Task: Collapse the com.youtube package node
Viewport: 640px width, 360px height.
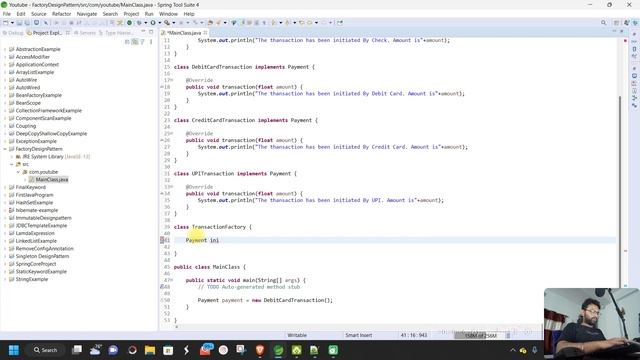Action: pyautogui.click(x=18, y=172)
